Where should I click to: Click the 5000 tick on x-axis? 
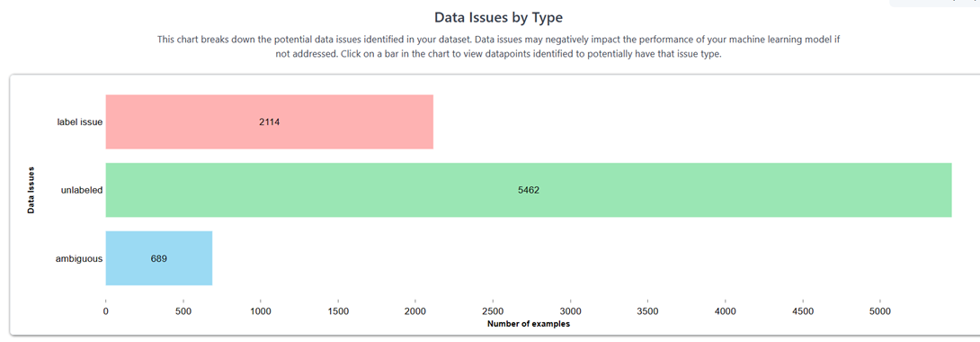coord(880,310)
